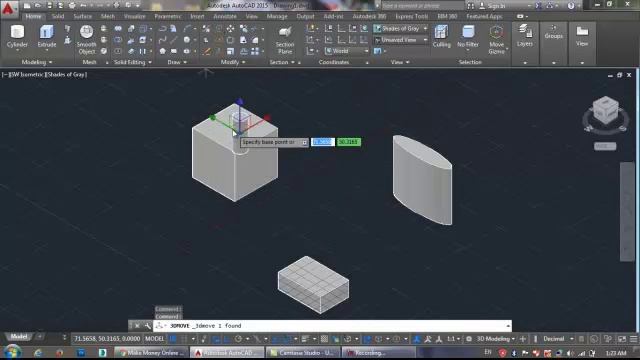Select the Cylinder modeling tool
This screenshot has height=360, width=640.
pos(17,37)
